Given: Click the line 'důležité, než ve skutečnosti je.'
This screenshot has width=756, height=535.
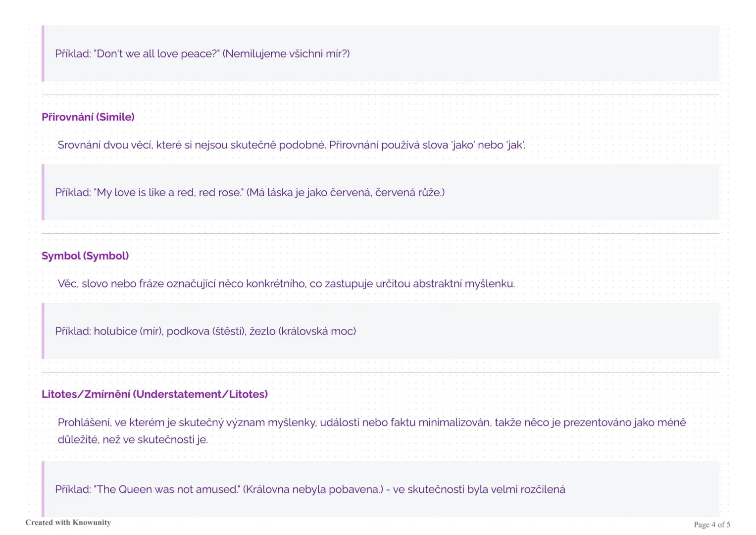Looking at the screenshot, I should [133, 439].
